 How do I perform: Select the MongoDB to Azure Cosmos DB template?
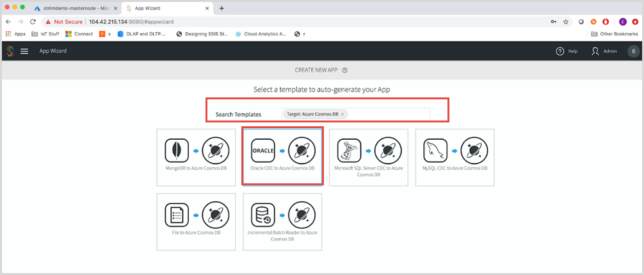[x=197, y=157]
